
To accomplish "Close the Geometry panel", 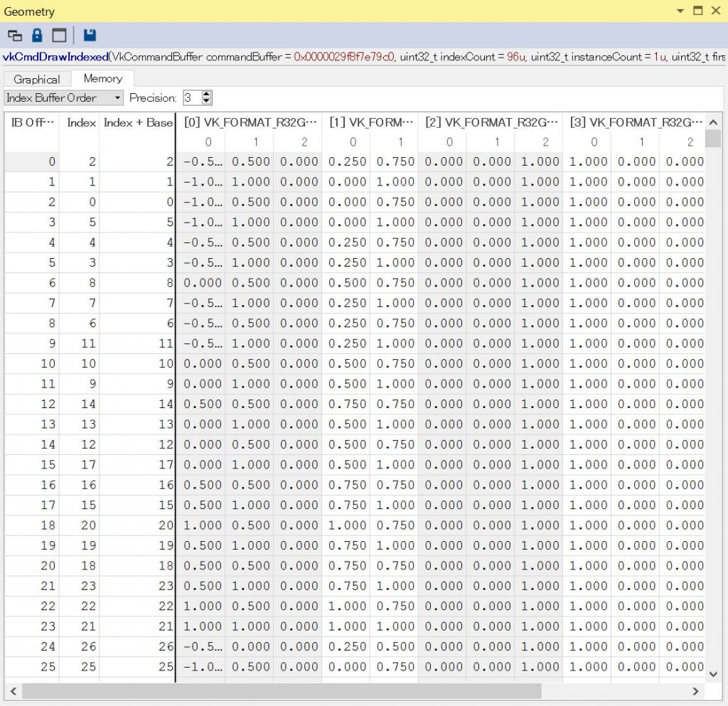I will (715, 10).
